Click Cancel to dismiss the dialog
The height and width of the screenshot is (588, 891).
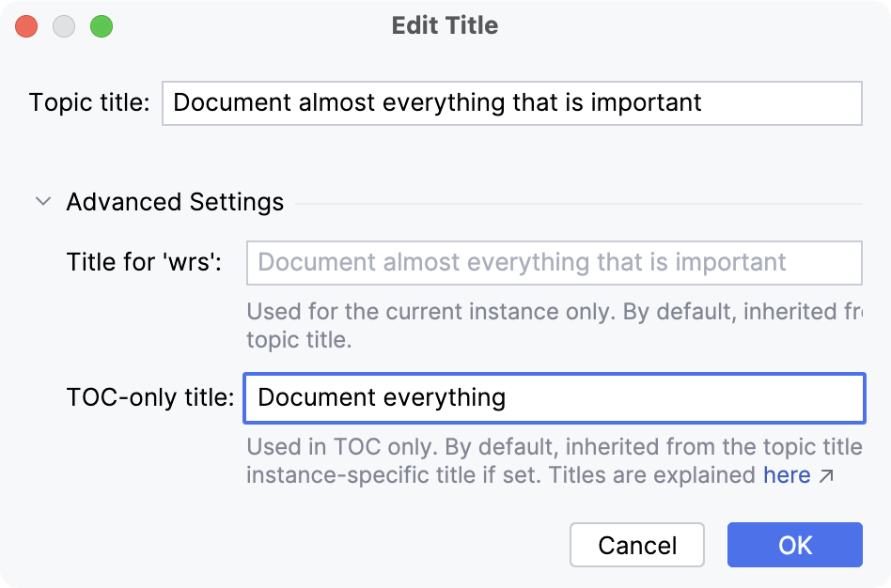(x=637, y=545)
